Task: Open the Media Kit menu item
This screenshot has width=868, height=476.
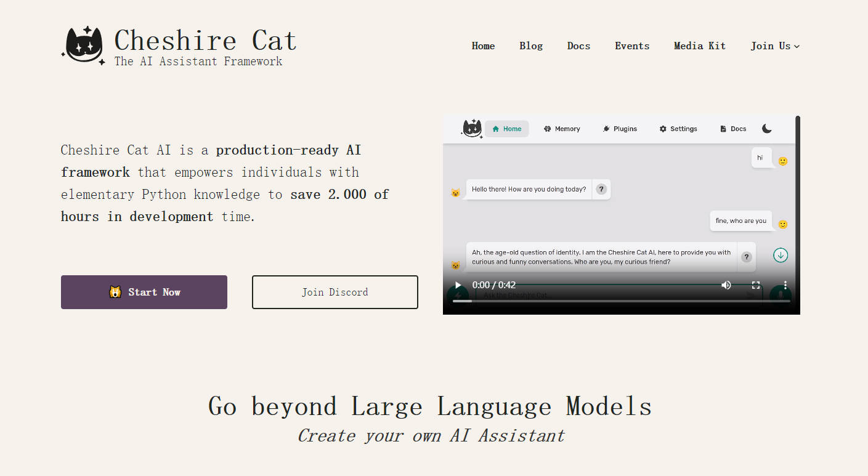Action: pos(700,46)
